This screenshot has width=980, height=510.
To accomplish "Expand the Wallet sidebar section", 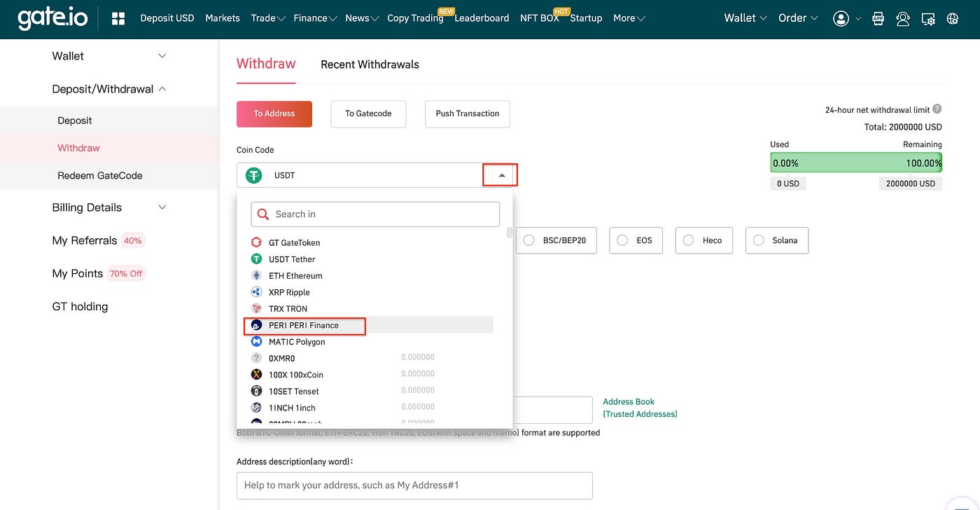I will [162, 56].
